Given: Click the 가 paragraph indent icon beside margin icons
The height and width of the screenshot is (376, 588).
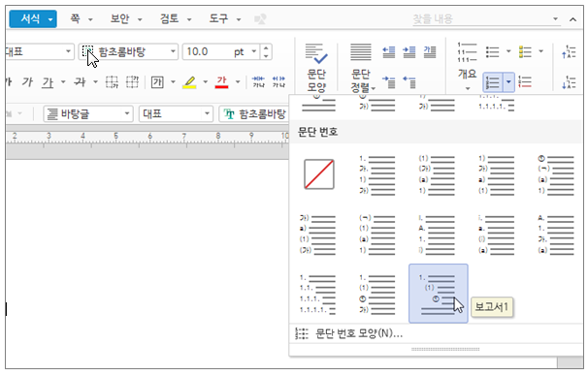Looking at the screenshot, I should pos(430,51).
